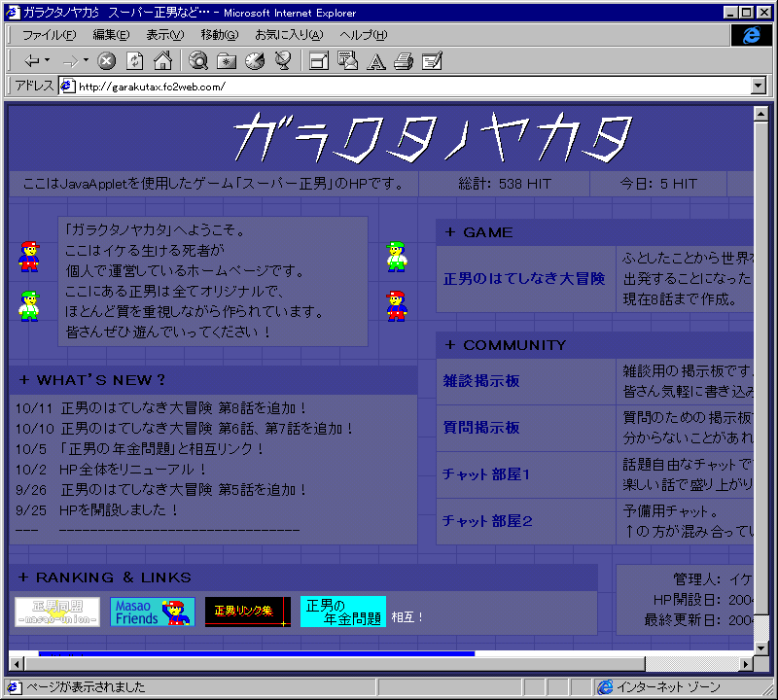The height and width of the screenshot is (700, 778).
Task: Click the + GAME section header
Action: [x=595, y=232]
